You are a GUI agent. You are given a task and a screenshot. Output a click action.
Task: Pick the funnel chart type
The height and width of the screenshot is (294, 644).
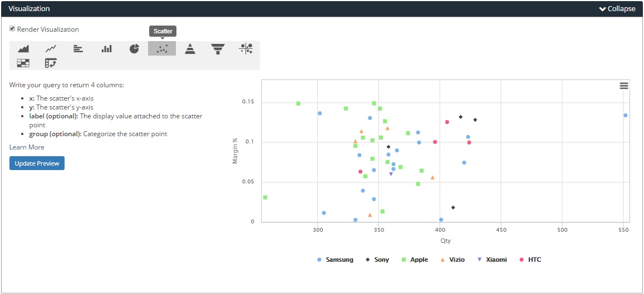(218, 49)
